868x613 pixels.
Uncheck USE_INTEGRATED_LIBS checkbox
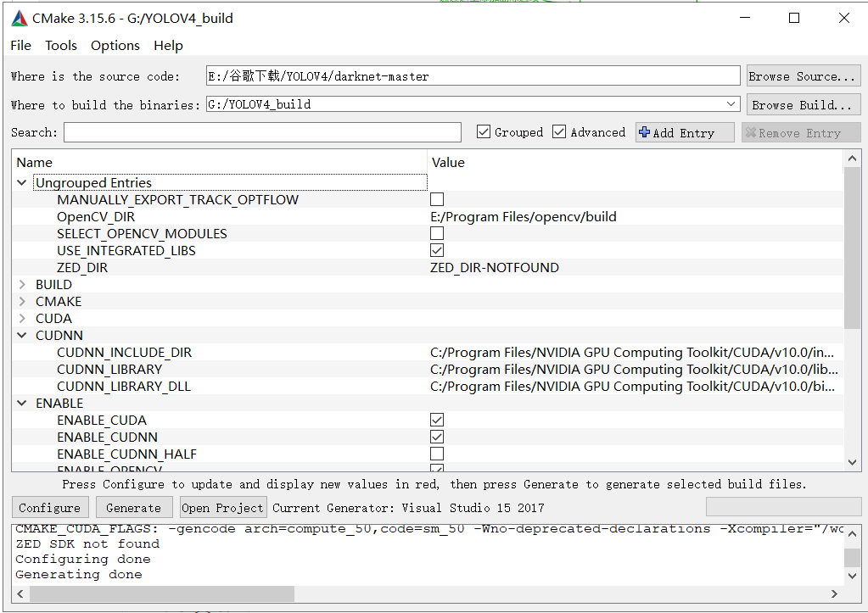[437, 250]
